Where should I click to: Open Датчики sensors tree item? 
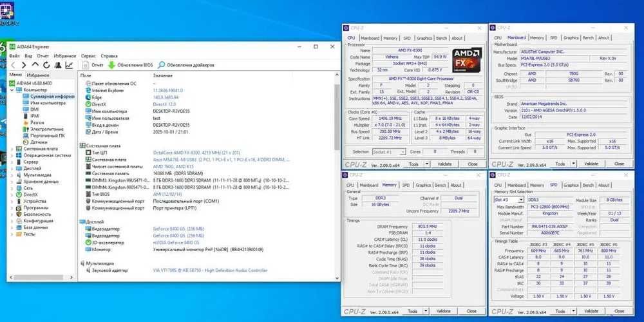click(x=35, y=142)
